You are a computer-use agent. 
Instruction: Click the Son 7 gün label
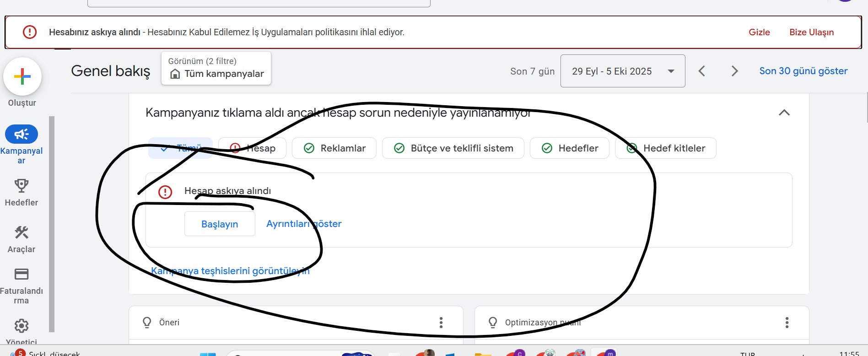click(532, 71)
